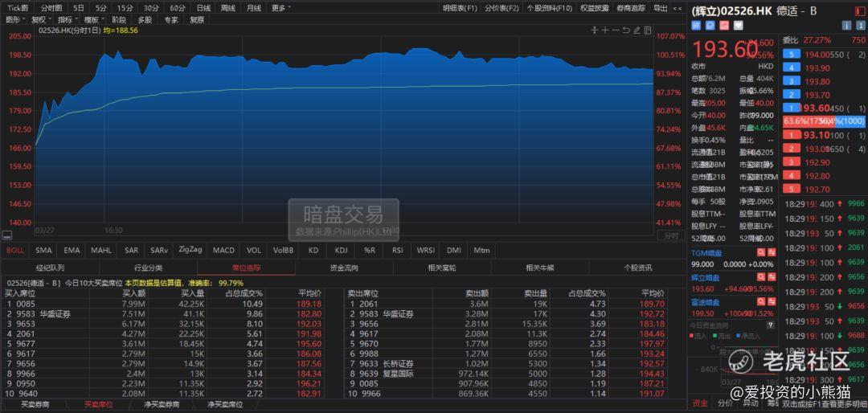Click the 分时 label at the chart corner
The width and height of the screenshot is (868, 413).
pos(671,235)
